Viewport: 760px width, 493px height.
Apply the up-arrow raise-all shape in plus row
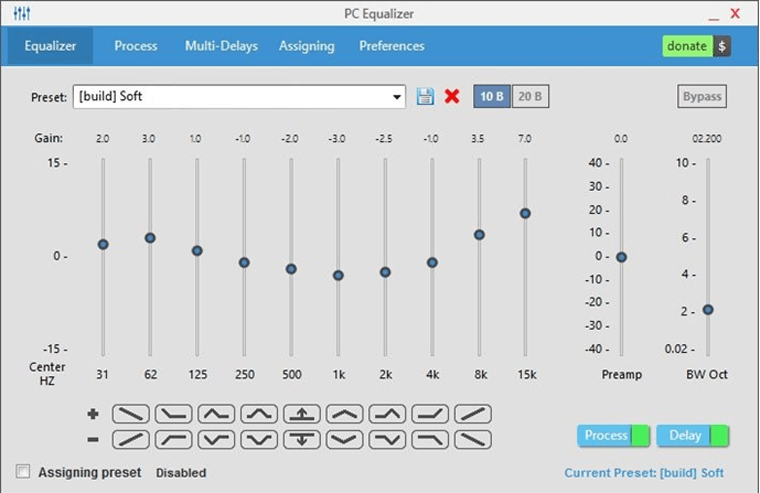pos(302,414)
